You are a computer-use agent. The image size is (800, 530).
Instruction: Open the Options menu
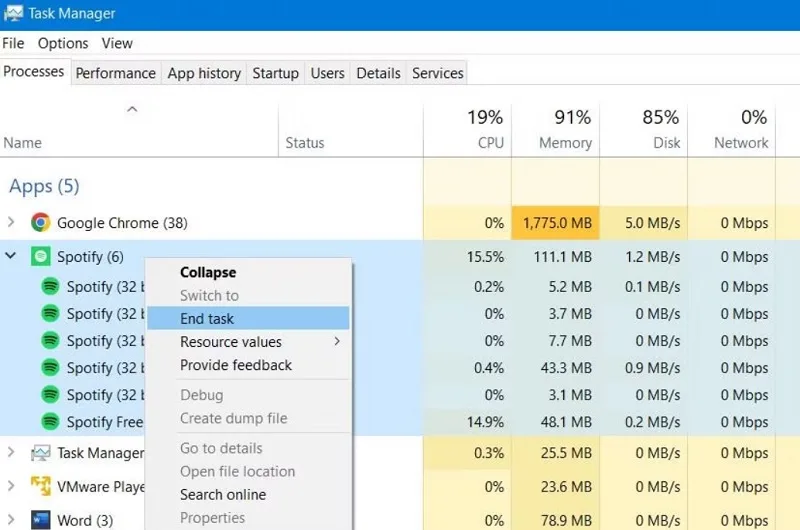coord(63,43)
